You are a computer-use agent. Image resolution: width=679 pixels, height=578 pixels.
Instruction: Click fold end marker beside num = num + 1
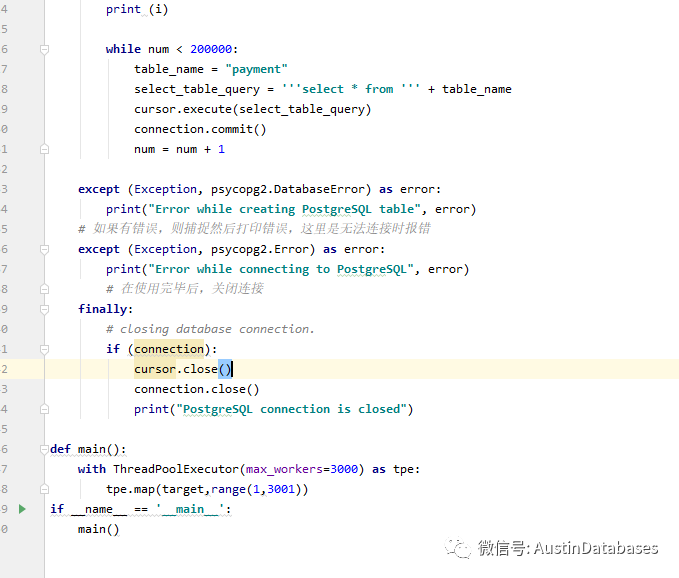tap(44, 149)
